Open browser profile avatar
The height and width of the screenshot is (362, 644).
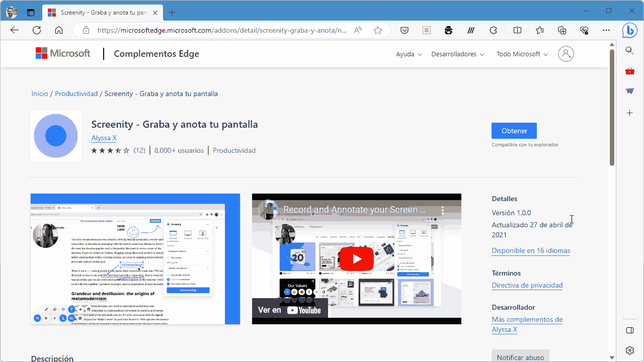coord(12,12)
